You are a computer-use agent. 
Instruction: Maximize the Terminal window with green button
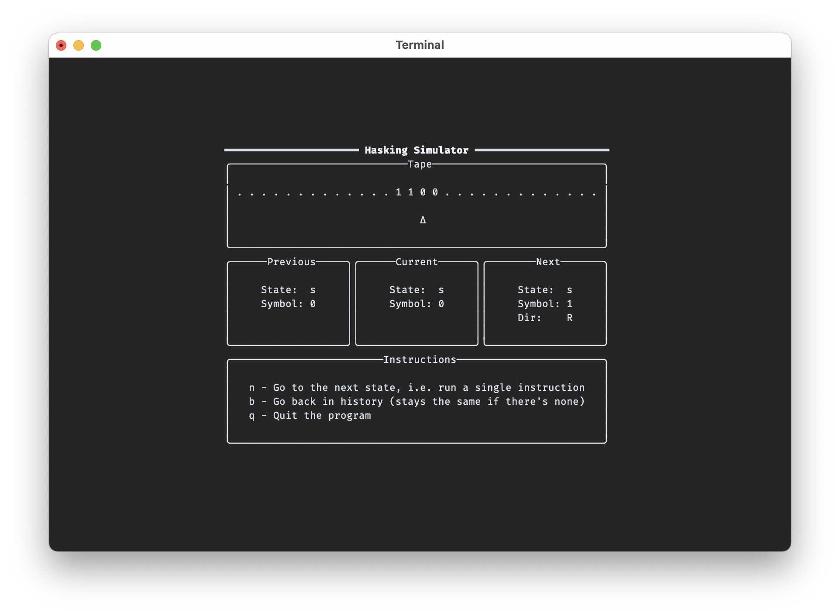(x=96, y=45)
